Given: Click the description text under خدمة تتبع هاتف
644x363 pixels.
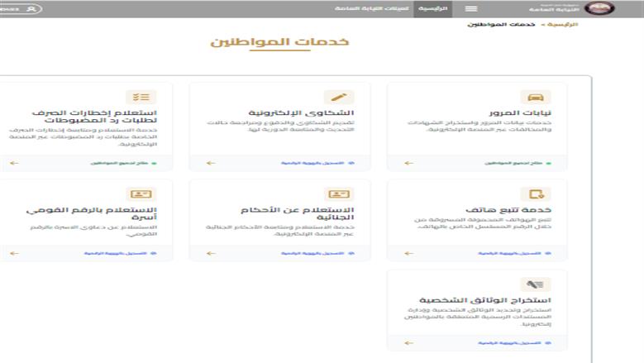Looking at the screenshot, I should tap(483, 223).
